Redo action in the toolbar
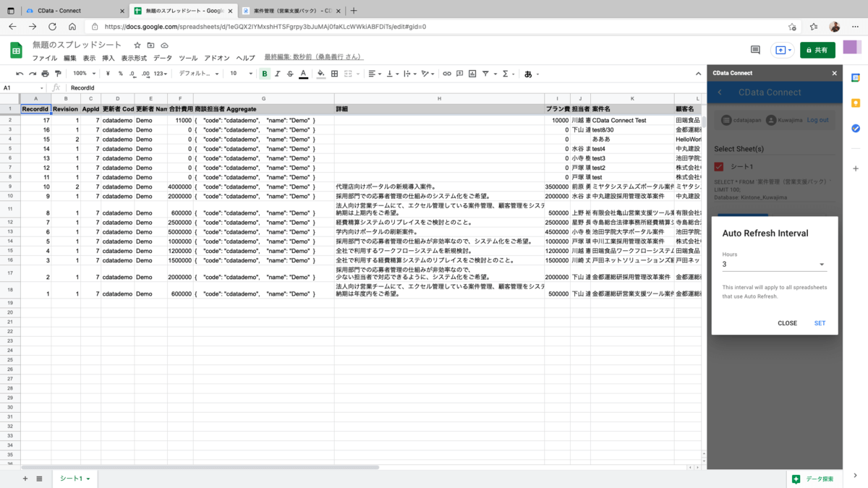868x488 pixels. 33,74
